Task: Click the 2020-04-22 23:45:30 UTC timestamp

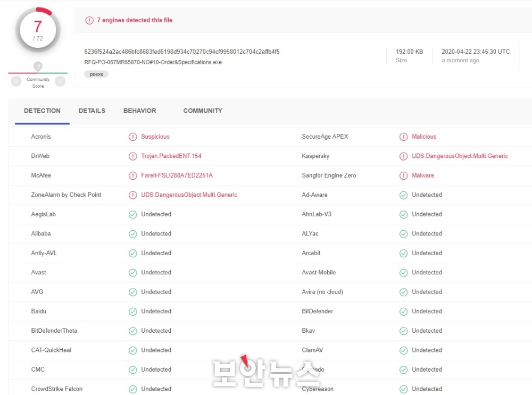Action: coord(476,52)
